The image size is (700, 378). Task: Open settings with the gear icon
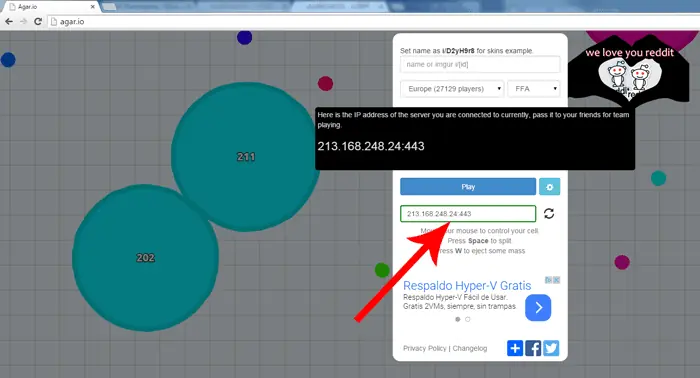pyautogui.click(x=550, y=187)
